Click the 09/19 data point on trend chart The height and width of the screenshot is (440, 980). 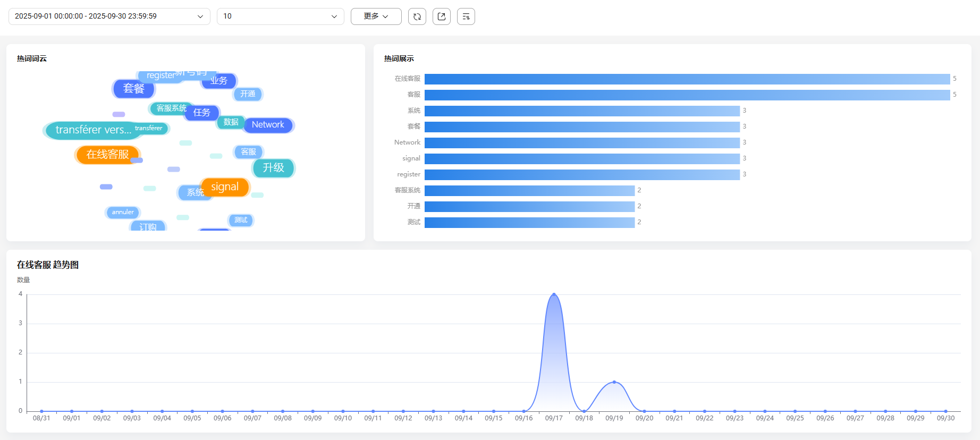click(x=614, y=382)
